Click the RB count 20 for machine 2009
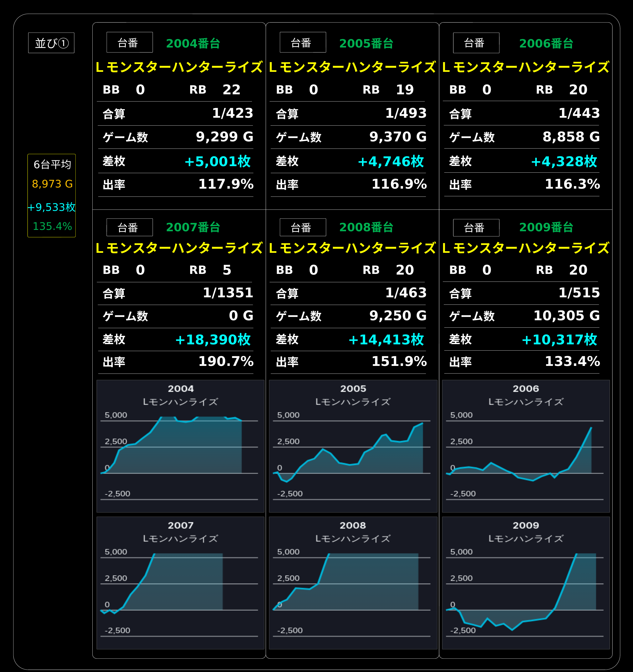The width and height of the screenshot is (633, 672). click(578, 270)
